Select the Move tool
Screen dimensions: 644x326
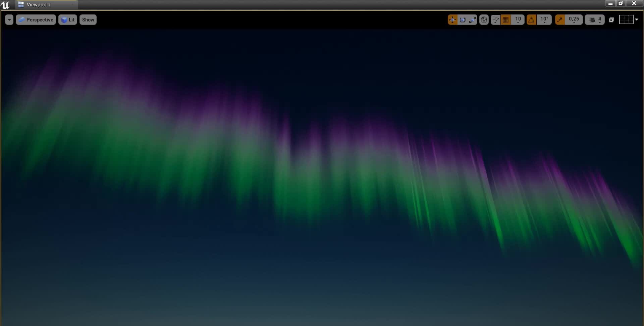point(452,19)
